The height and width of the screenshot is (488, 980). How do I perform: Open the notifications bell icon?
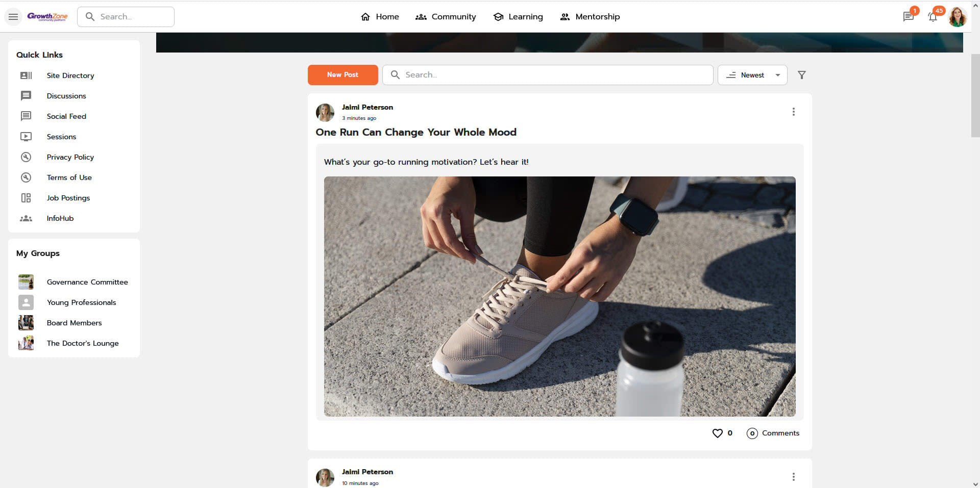click(x=933, y=17)
